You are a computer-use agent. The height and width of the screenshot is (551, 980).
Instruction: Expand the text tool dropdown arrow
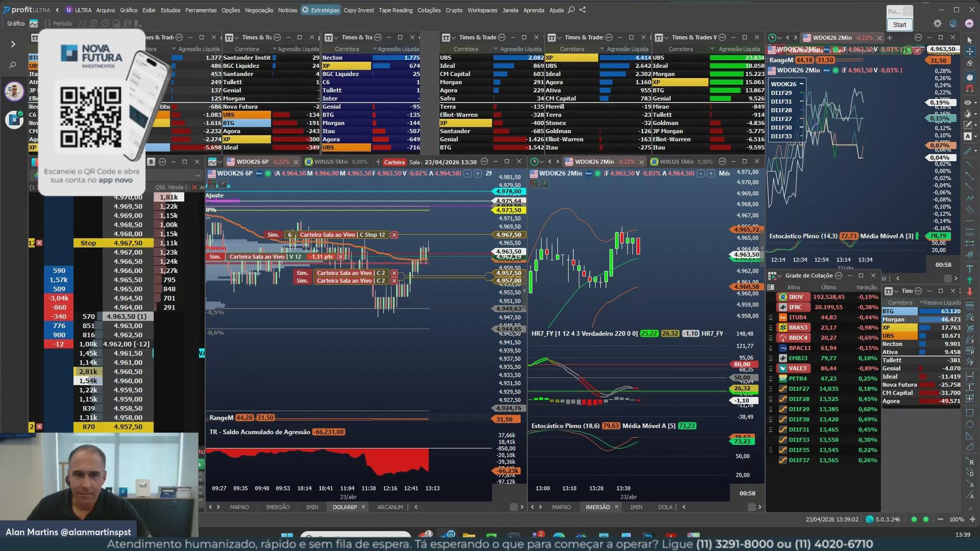click(x=975, y=136)
